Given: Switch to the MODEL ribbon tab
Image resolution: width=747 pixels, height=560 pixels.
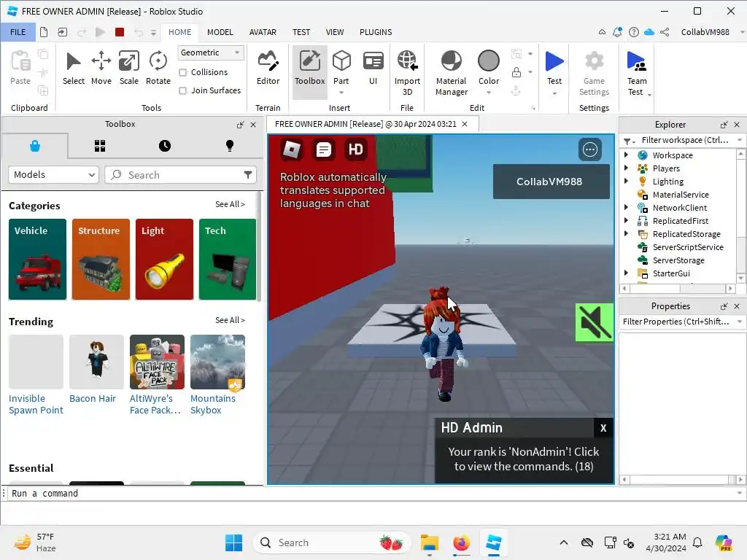Looking at the screenshot, I should [x=220, y=32].
